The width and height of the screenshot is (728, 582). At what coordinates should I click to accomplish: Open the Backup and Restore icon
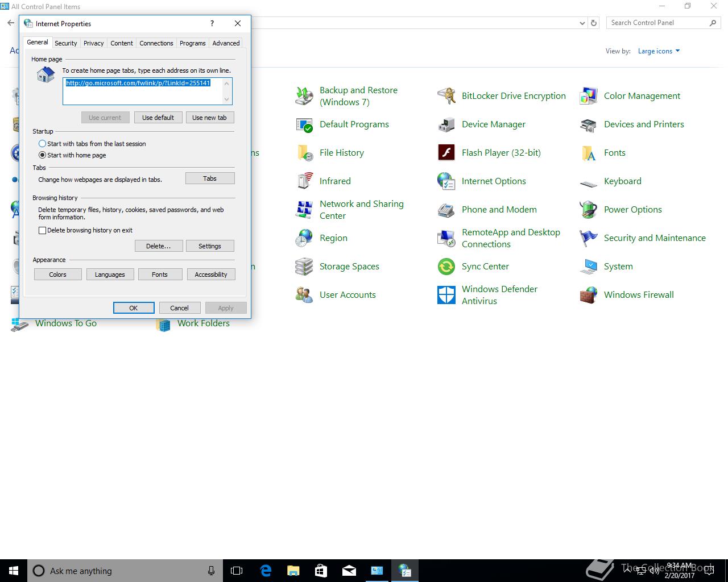304,96
